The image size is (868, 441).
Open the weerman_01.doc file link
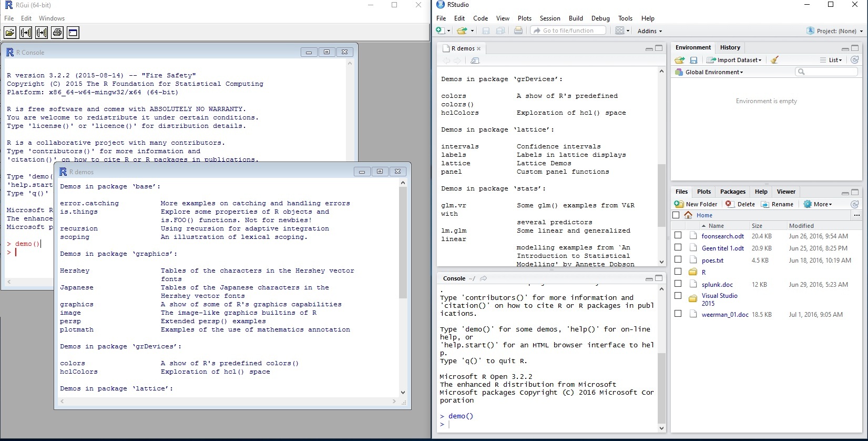pos(725,314)
